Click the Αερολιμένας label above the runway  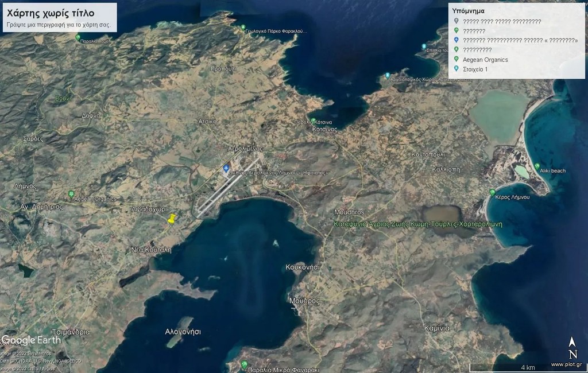coord(245,149)
